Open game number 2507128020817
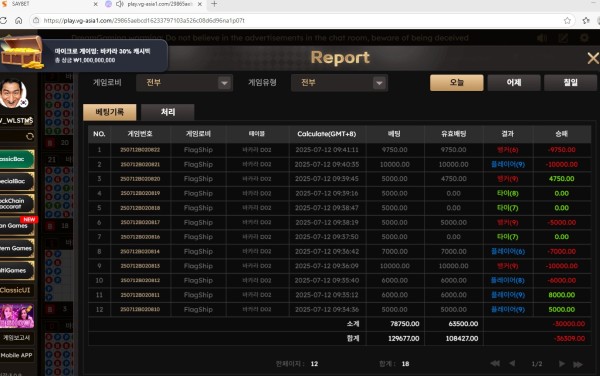The width and height of the screenshot is (600, 376). (140, 222)
